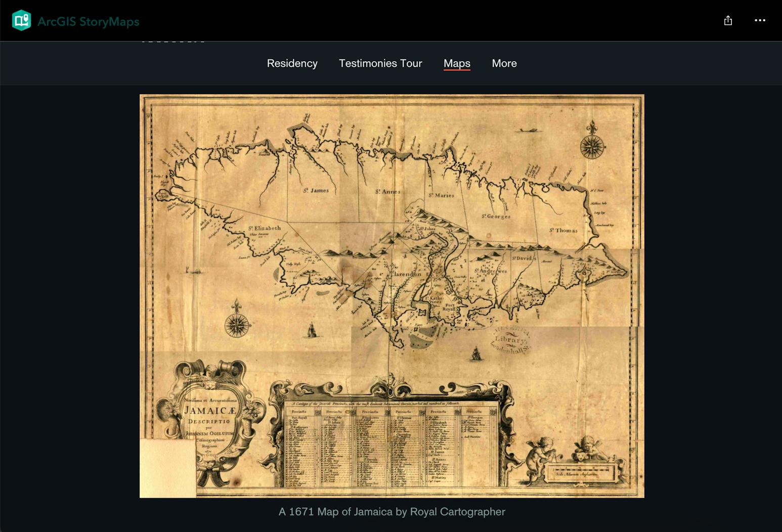Click the Jamaicae Descriptio title cartouche

point(210,422)
